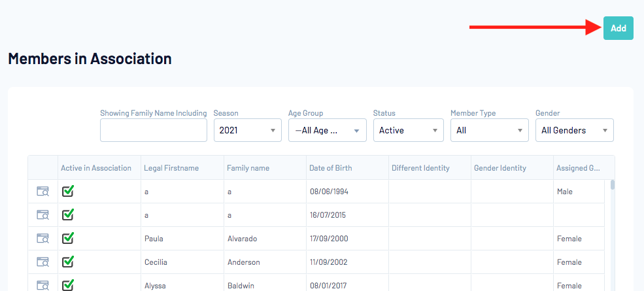644x291 pixels.
Task: Toggle active checkbox for member born 08/06/1994
Action: [68, 191]
